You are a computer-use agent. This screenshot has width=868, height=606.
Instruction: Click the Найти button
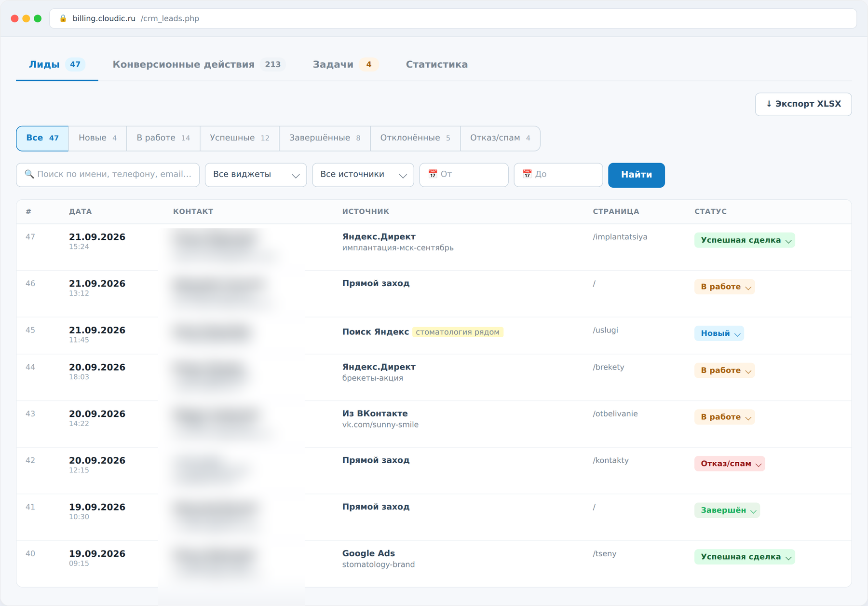click(637, 175)
